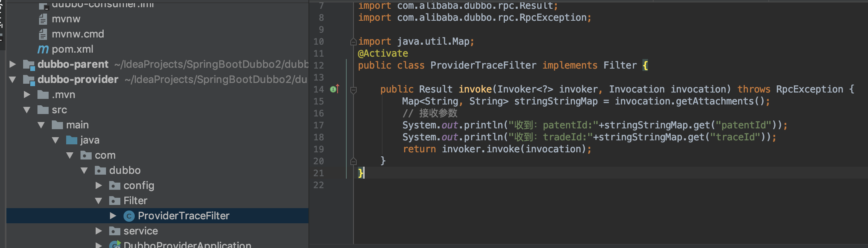Click the mvnw.cmd file icon
The image size is (868, 248).
tap(43, 34)
